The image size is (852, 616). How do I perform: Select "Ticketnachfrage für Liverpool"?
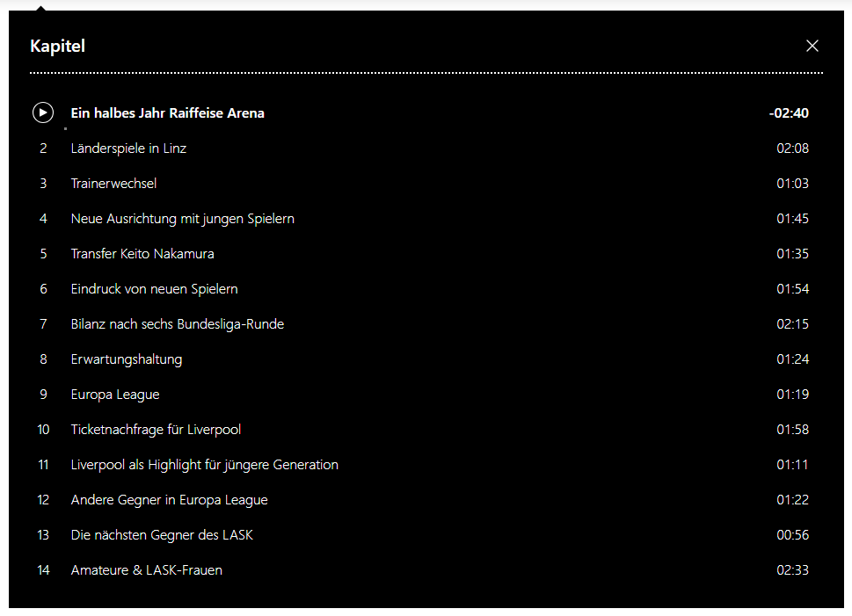point(156,430)
